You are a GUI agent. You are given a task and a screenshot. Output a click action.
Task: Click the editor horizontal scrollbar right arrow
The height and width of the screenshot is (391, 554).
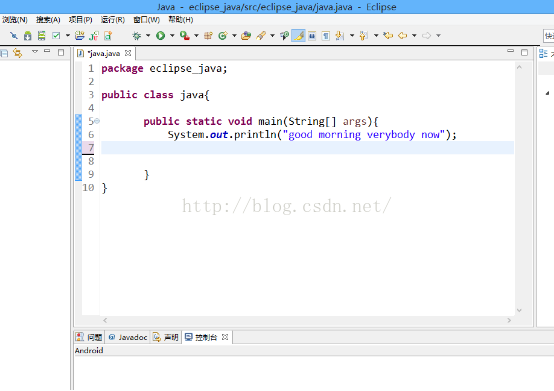pos(509,320)
